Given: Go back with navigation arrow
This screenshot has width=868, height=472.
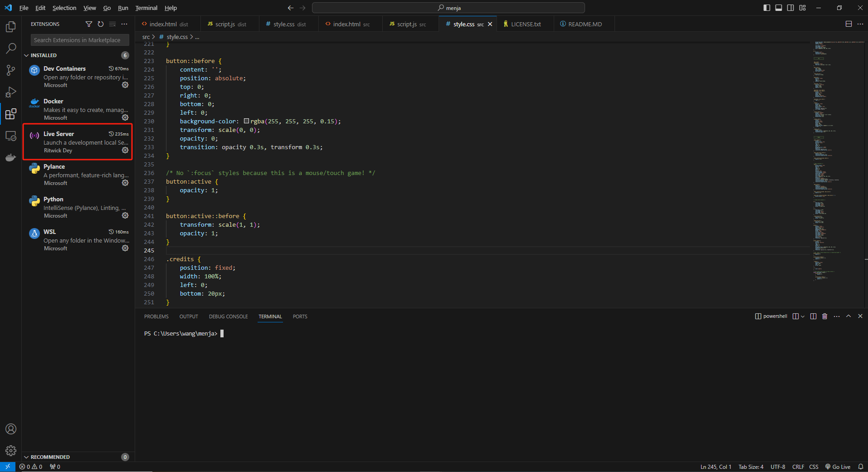Looking at the screenshot, I should tap(291, 8).
